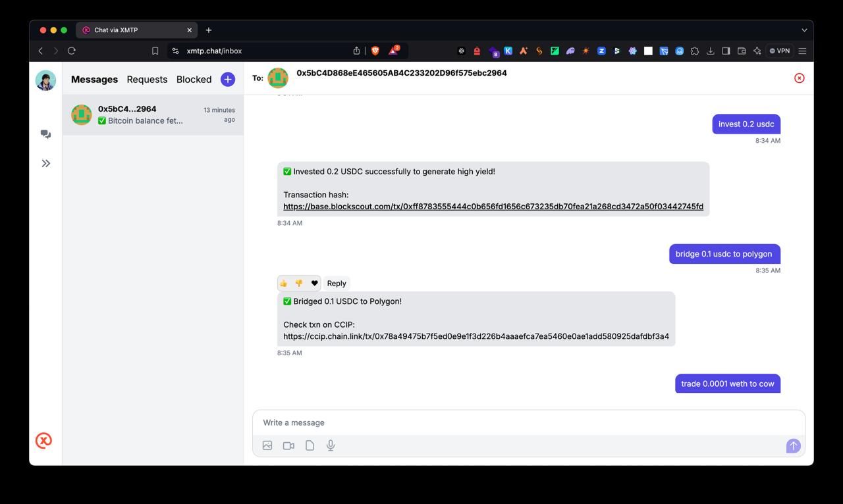The image size is (843, 504).
Task: Click the 'bridge 0.1 usdc to polygon' bubble
Action: (x=724, y=254)
